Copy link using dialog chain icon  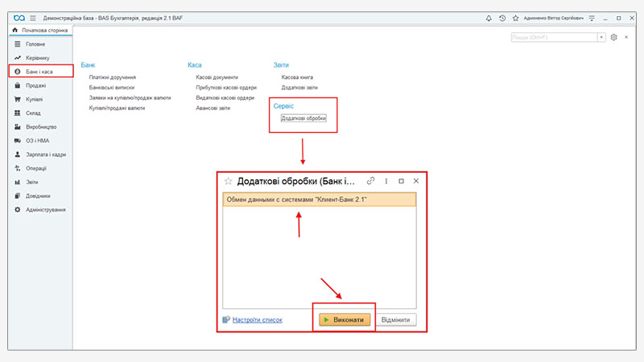pos(371,181)
